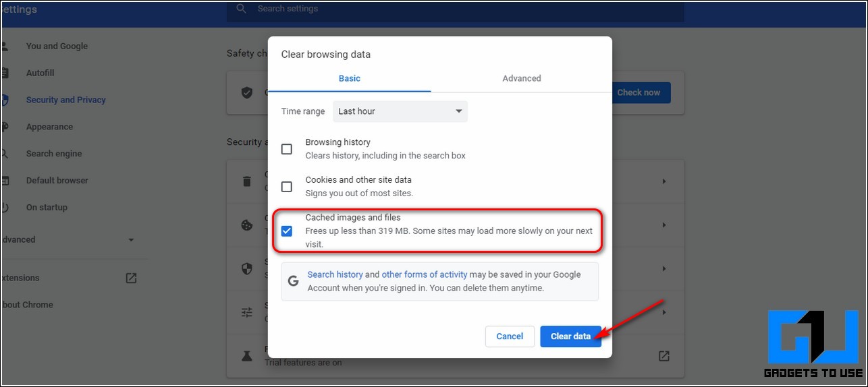The height and width of the screenshot is (387, 868).
Task: Click the Safety check shield icon
Action: pyautogui.click(x=247, y=92)
